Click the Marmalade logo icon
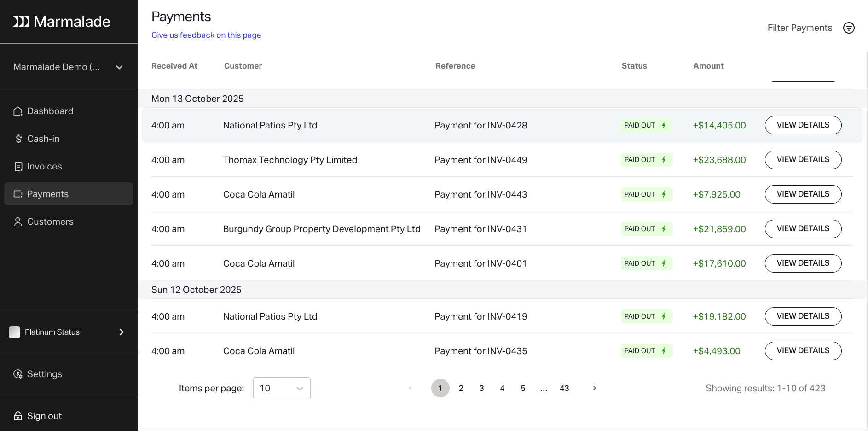The image size is (868, 431). (21, 22)
